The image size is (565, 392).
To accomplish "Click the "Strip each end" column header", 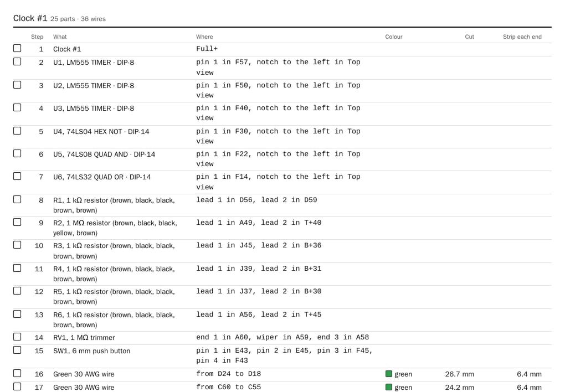I will point(522,37).
